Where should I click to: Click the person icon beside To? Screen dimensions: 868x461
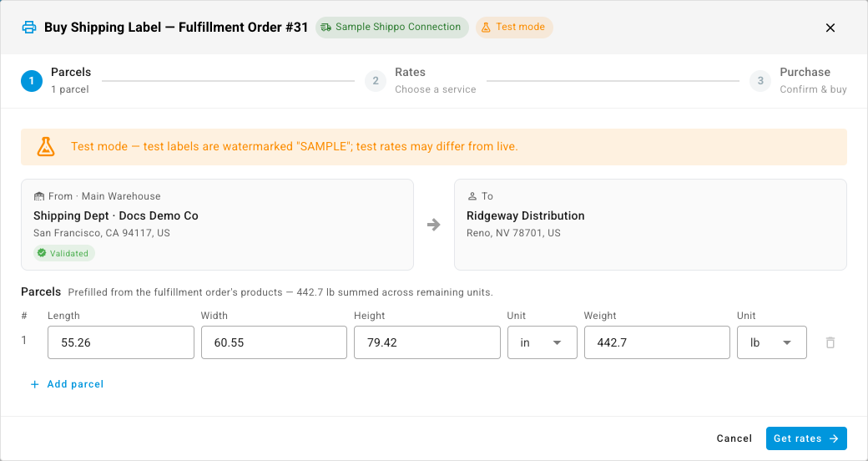[472, 196]
